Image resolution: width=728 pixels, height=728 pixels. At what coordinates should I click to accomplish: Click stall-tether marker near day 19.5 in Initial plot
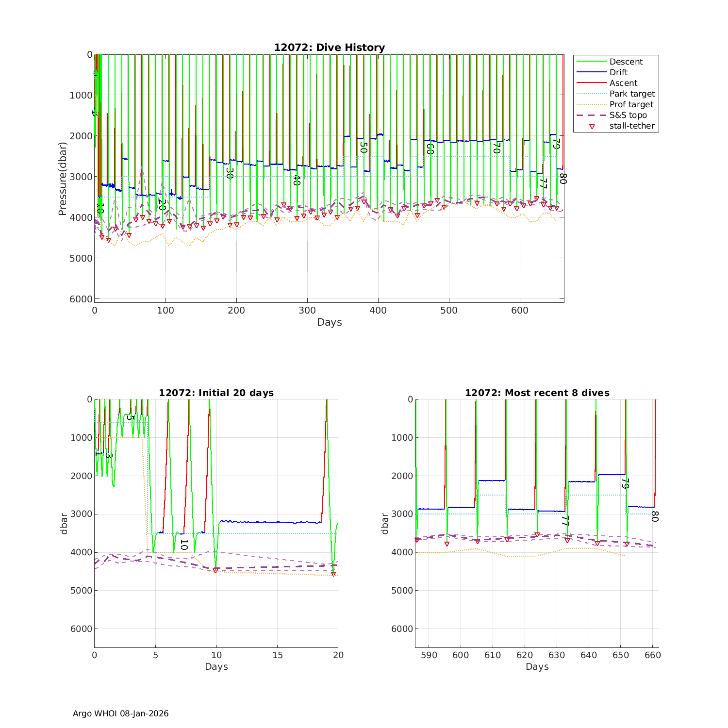pyautogui.click(x=333, y=574)
